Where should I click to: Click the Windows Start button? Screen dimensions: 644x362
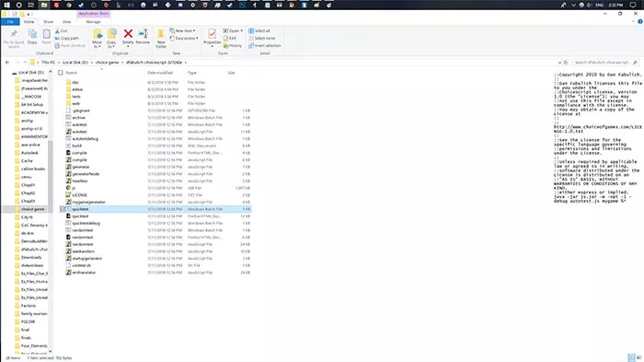tap(6, 5)
